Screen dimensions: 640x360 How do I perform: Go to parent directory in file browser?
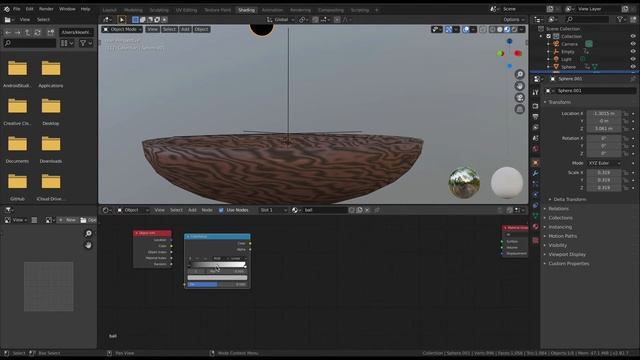27,32
